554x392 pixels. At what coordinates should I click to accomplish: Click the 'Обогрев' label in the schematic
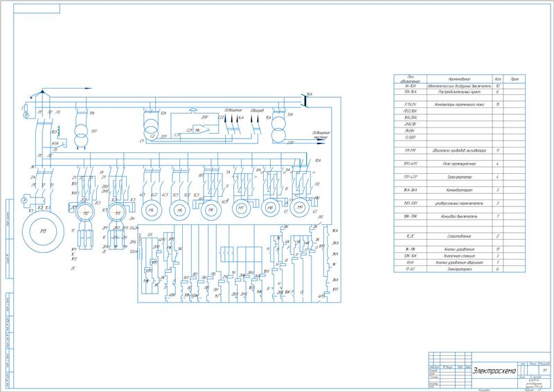pos(257,111)
